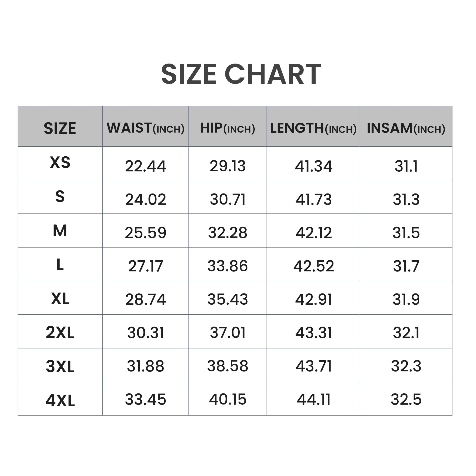Select the HIP (INCH) column header

click(227, 128)
